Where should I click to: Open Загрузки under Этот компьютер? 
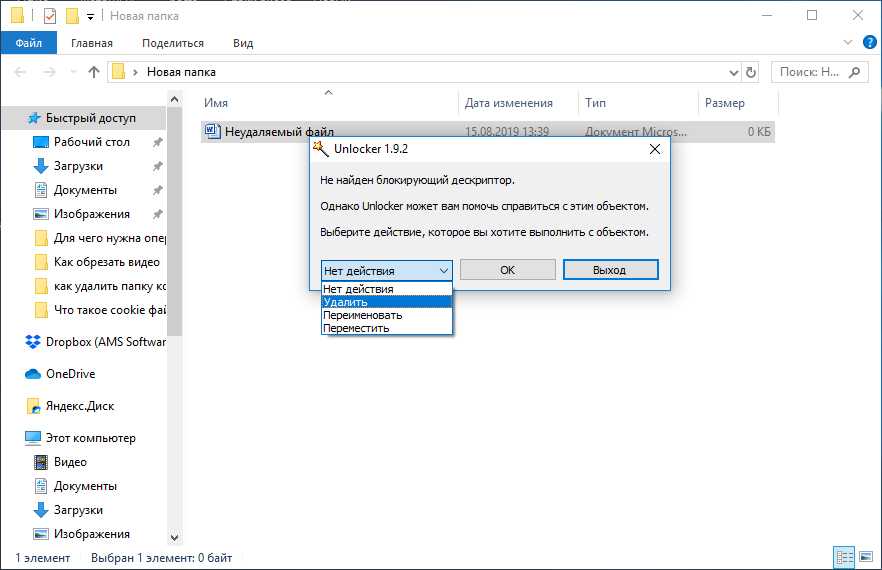pos(78,510)
